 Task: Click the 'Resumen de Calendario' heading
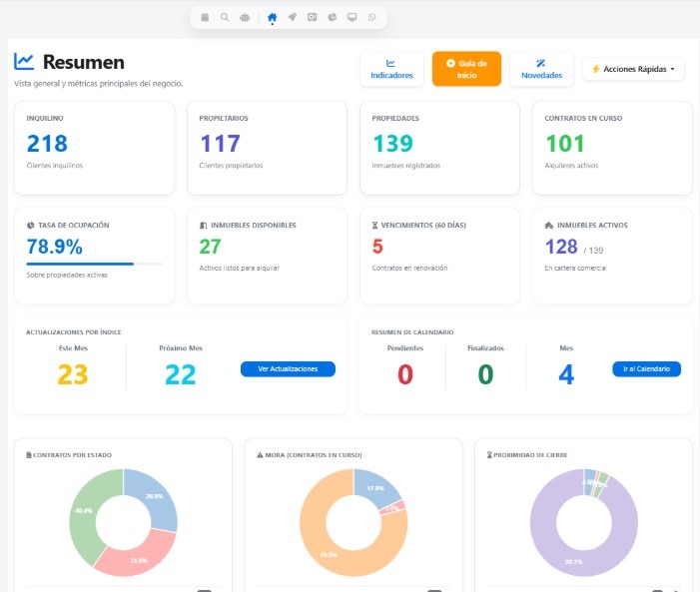click(412, 332)
